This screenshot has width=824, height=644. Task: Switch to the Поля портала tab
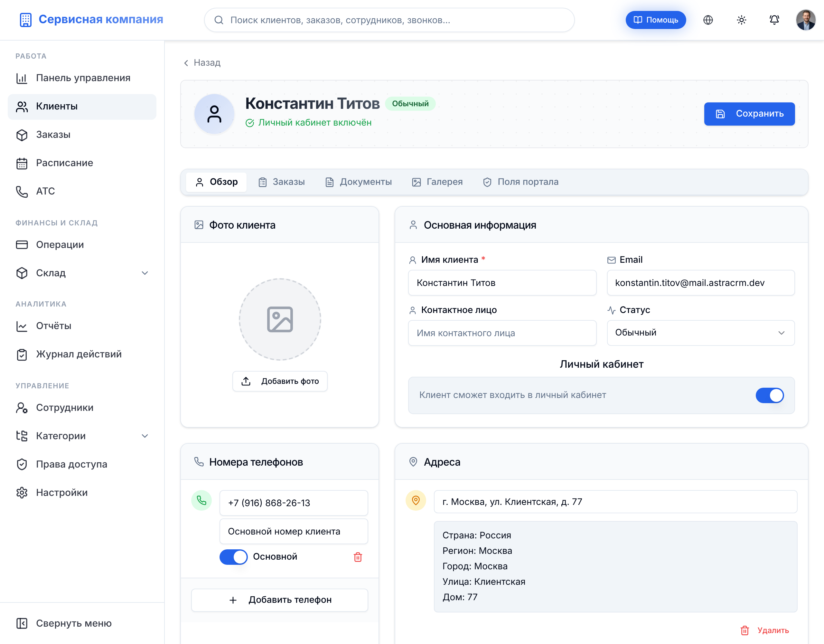tap(521, 182)
